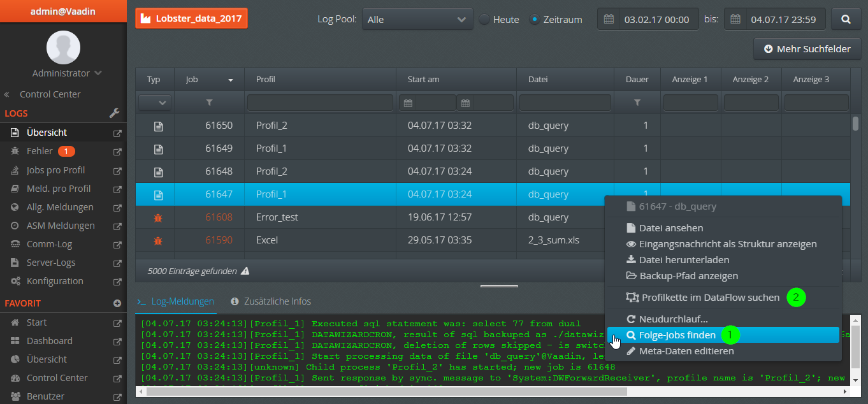The image size is (868, 404).
Task: Click the search magnifier button
Action: point(846,19)
